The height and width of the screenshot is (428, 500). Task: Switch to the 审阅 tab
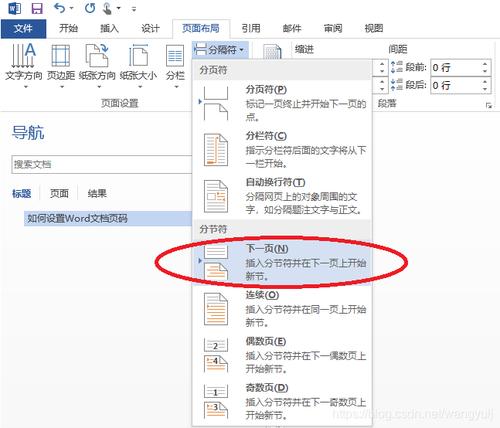333,29
